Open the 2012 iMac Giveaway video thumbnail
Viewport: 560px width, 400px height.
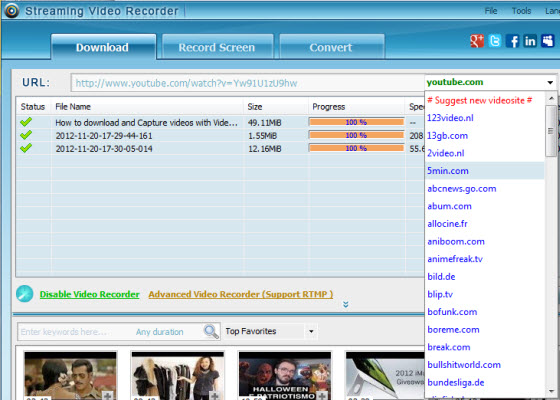coord(385,376)
